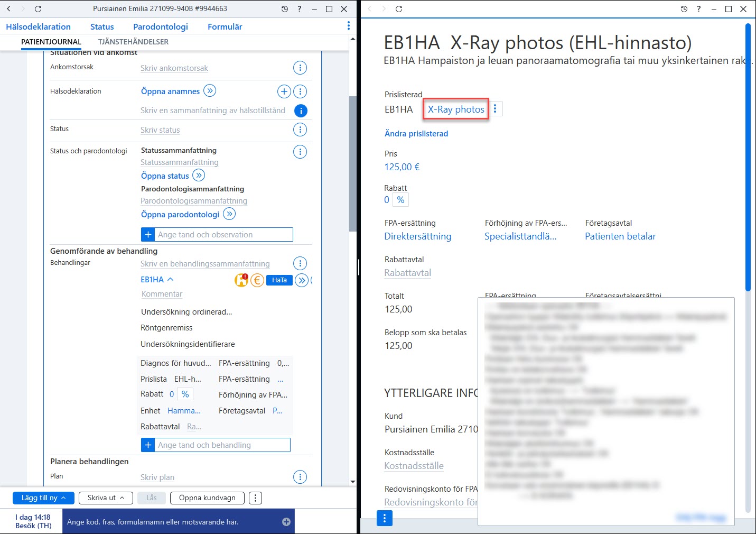Click the 125,00 € price value
The height and width of the screenshot is (534, 756).
(x=402, y=167)
